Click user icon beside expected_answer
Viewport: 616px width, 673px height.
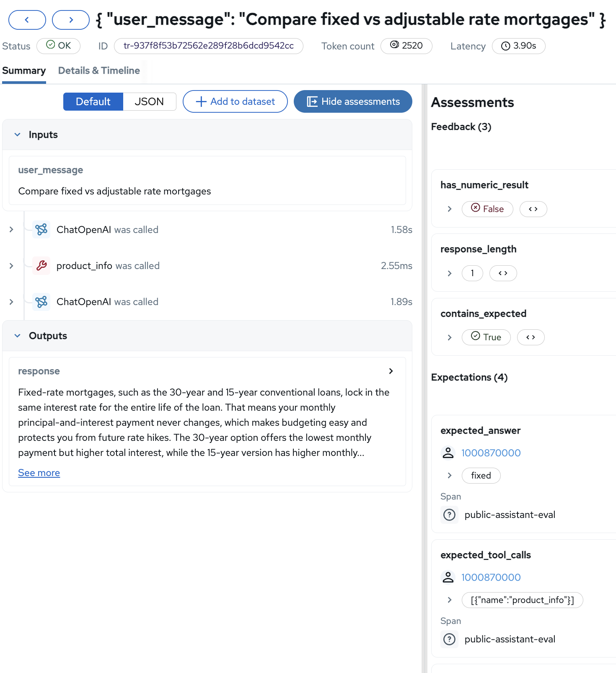[448, 453]
